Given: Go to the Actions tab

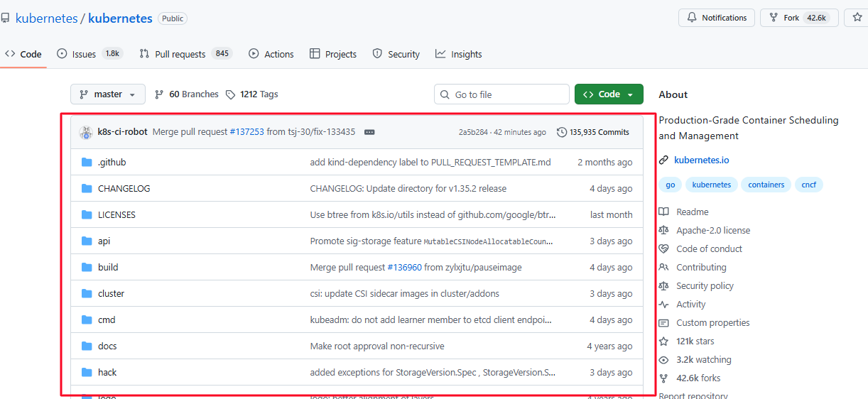Looking at the screenshot, I should pos(271,54).
